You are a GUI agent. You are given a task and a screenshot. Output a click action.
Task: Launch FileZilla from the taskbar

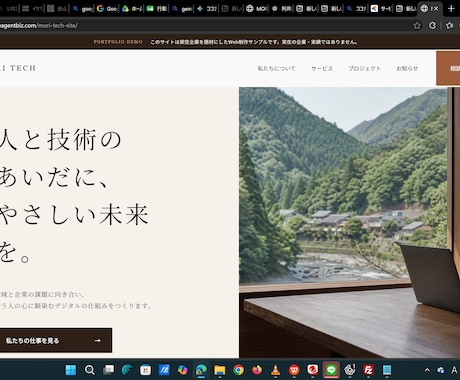pyautogui.click(x=368, y=370)
